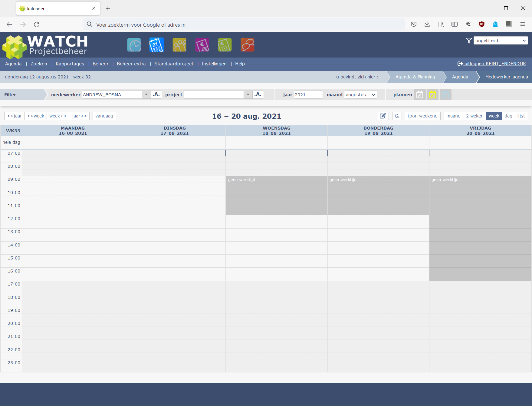Open the orange chat bubbles icon
The image size is (532, 406).
248,45
